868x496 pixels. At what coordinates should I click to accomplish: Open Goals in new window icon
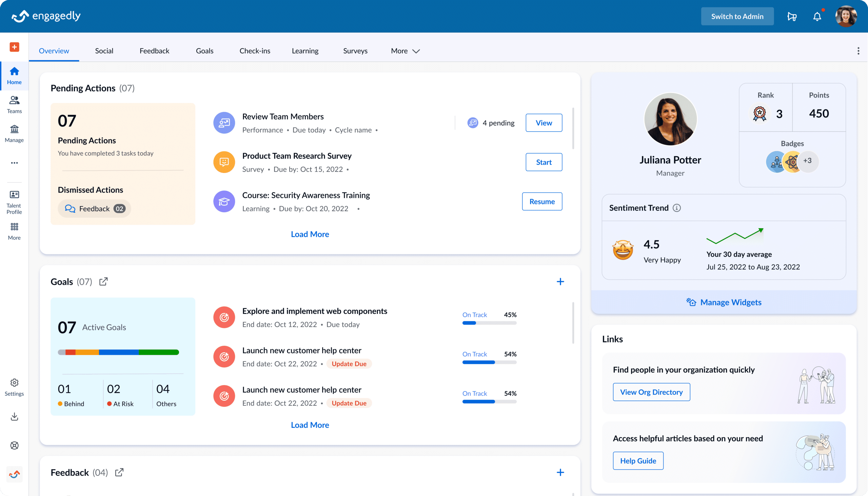pos(103,281)
